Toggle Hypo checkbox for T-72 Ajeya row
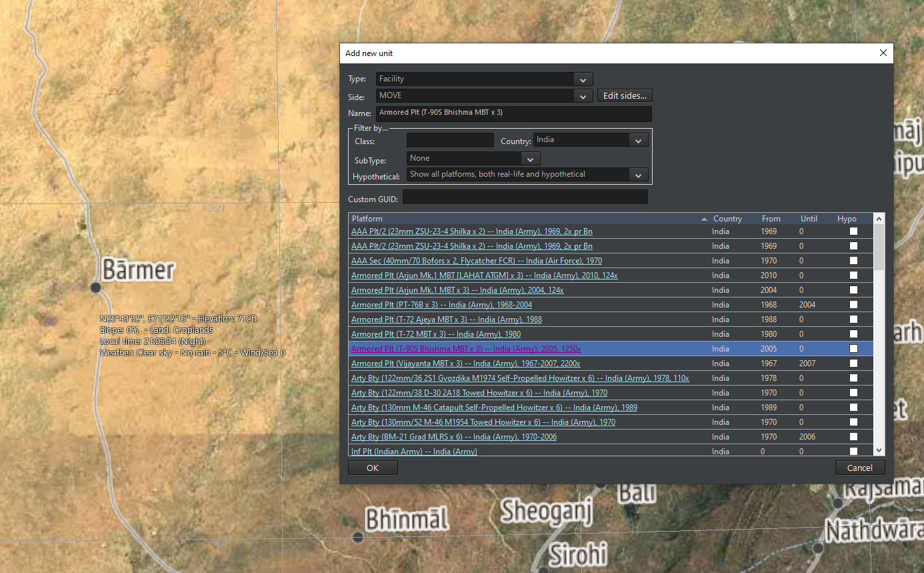Viewport: 924px width, 573px height. pyautogui.click(x=853, y=320)
